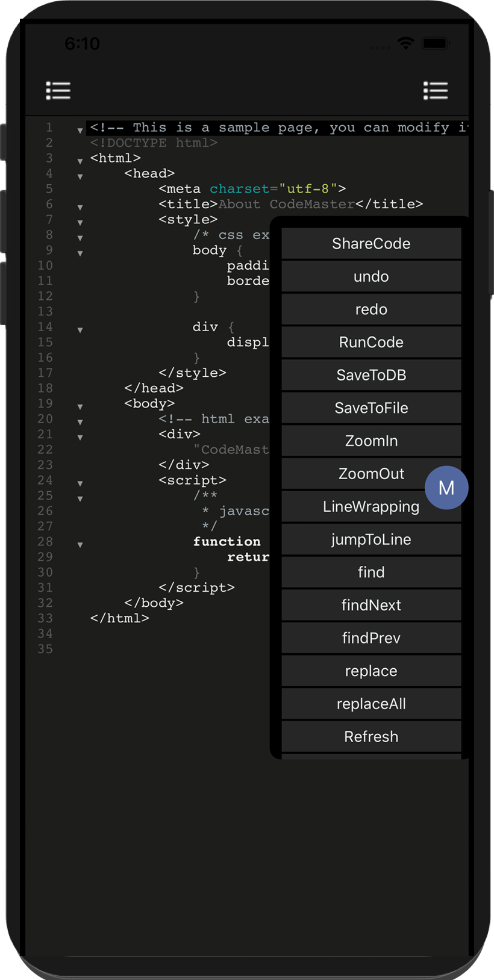Screen dimensions: 494x980
Task: Collapse the body fold arrow at line 19
Action: click(x=80, y=407)
